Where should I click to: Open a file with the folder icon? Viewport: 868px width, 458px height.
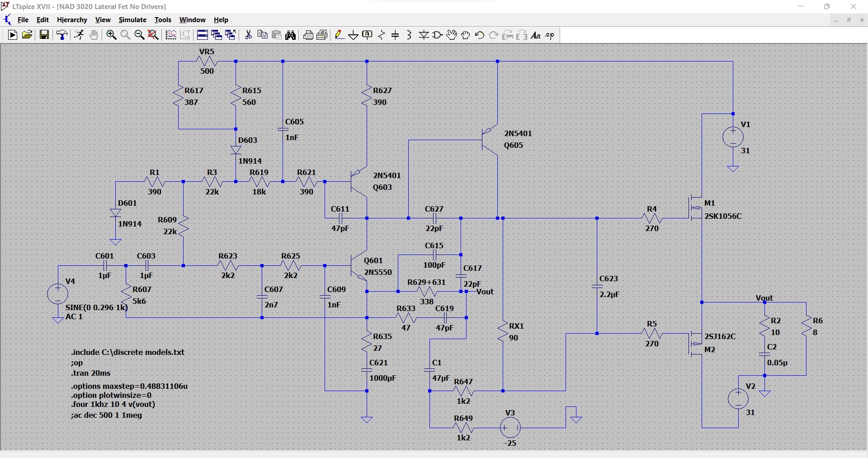(x=27, y=35)
